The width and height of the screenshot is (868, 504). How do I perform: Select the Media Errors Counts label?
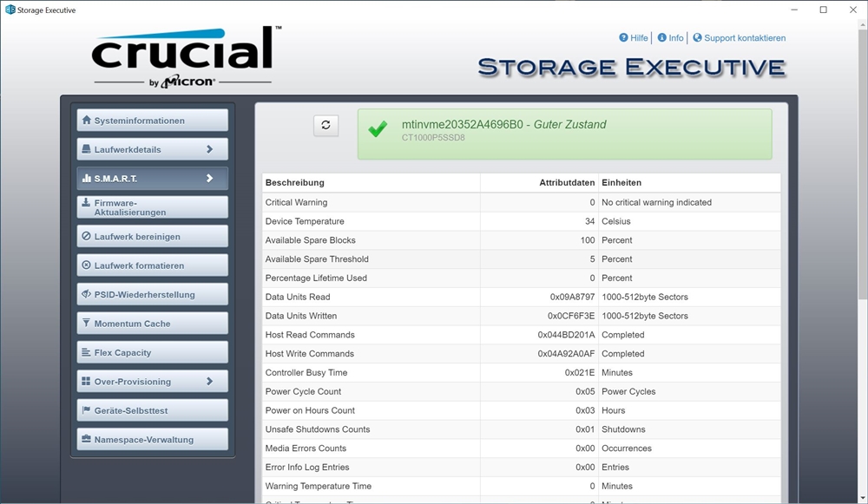[x=306, y=448]
